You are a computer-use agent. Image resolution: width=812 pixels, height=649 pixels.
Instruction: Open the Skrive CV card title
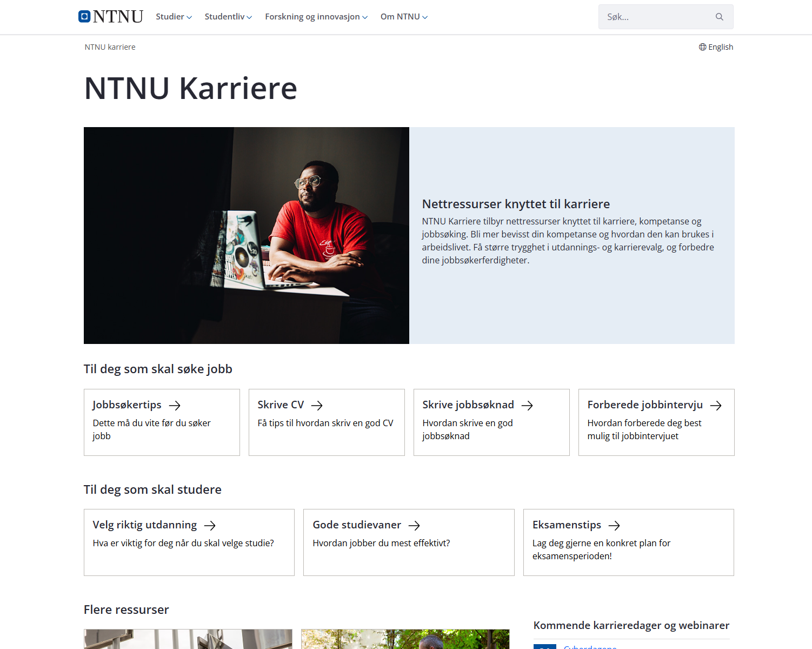click(x=281, y=405)
